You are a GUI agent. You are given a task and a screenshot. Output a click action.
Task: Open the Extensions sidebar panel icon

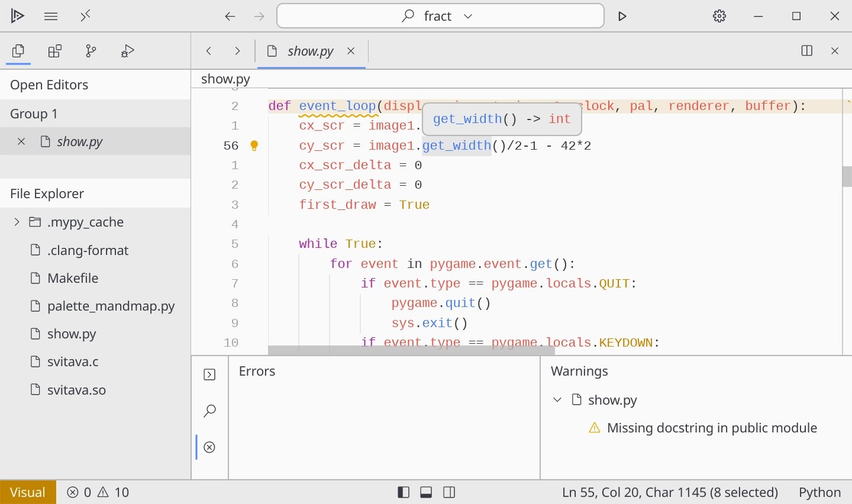(55, 51)
